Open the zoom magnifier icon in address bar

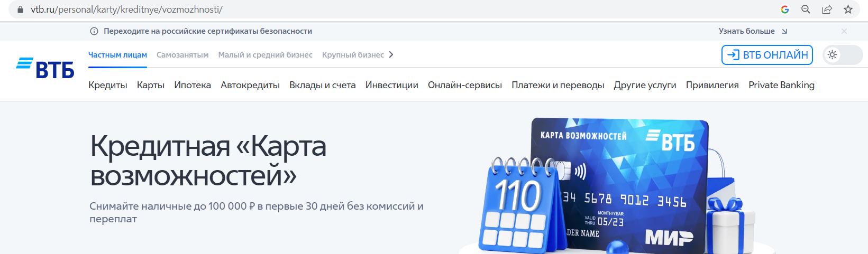pos(806,10)
